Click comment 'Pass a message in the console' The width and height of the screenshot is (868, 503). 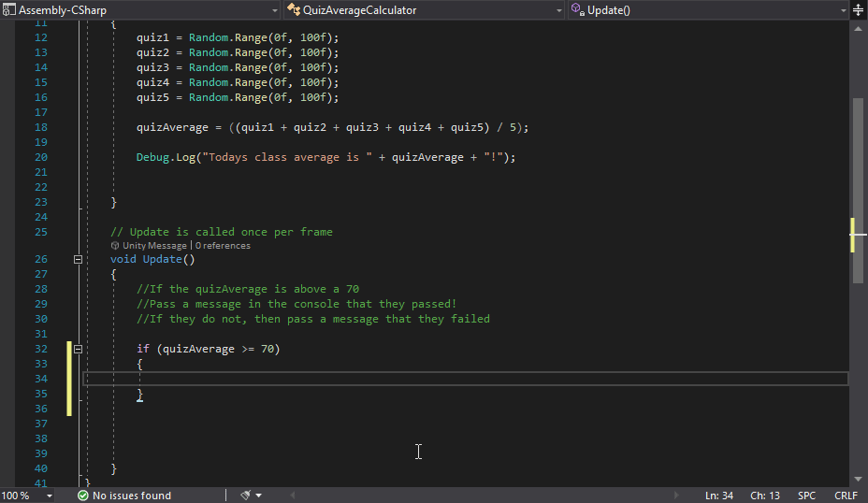[x=297, y=304]
